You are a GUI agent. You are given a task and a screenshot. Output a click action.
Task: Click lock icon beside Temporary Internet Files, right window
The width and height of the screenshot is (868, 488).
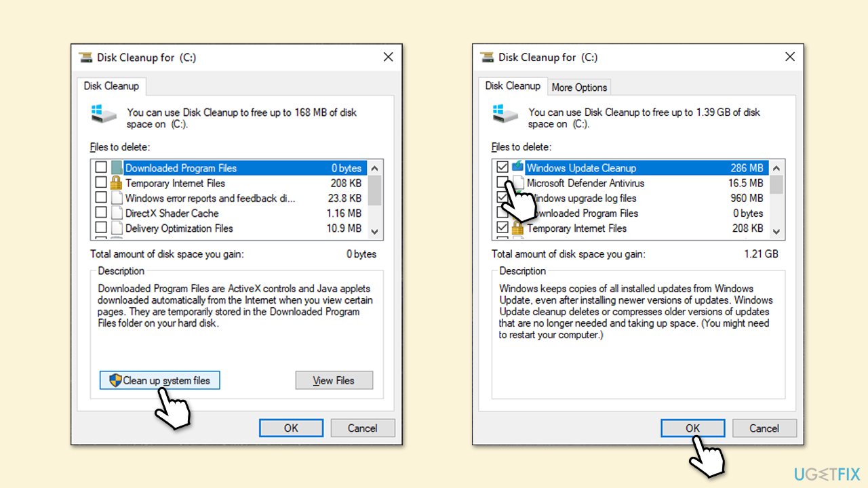(x=517, y=228)
